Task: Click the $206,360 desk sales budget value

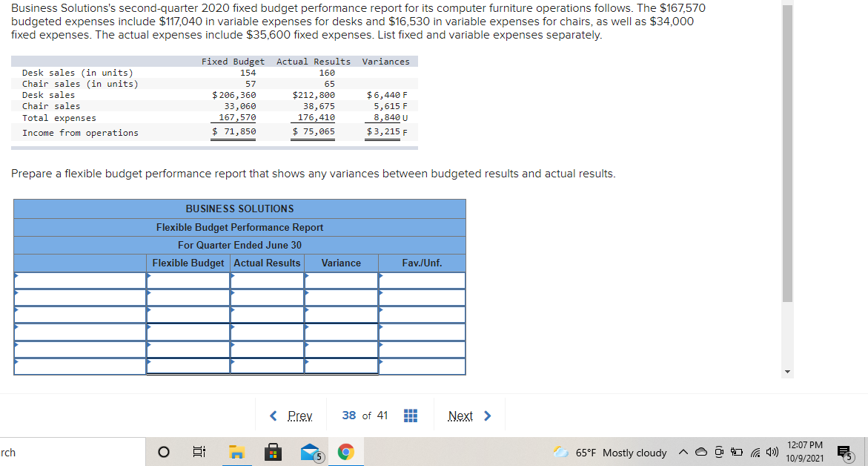Action: tap(233, 95)
